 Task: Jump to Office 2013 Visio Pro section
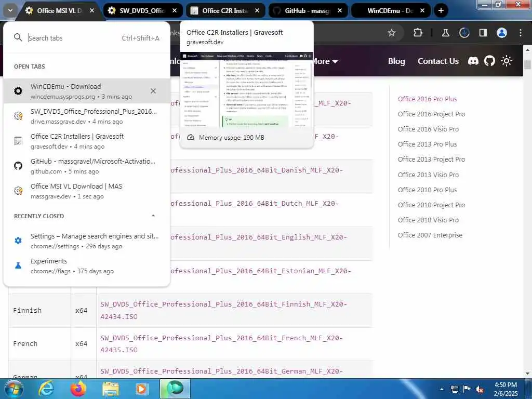coord(428,175)
